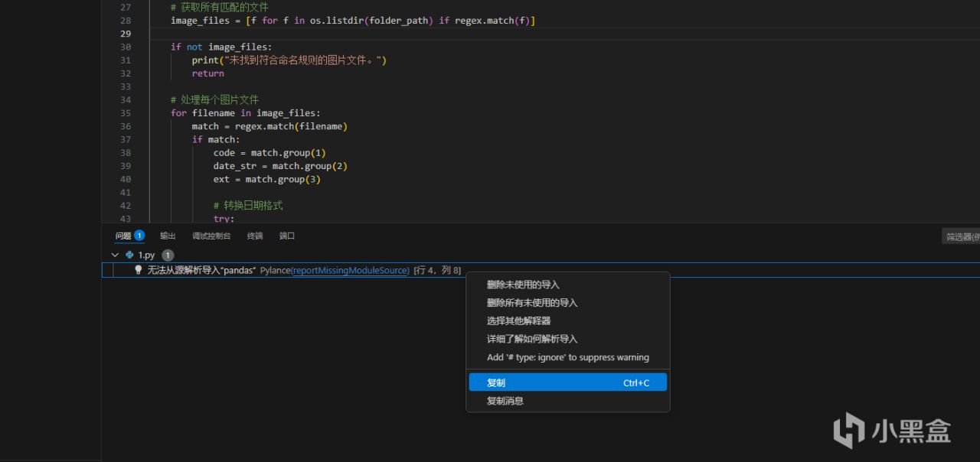The height and width of the screenshot is (462, 980).
Task: Select 复制消息 from the context menu
Action: [x=505, y=401]
